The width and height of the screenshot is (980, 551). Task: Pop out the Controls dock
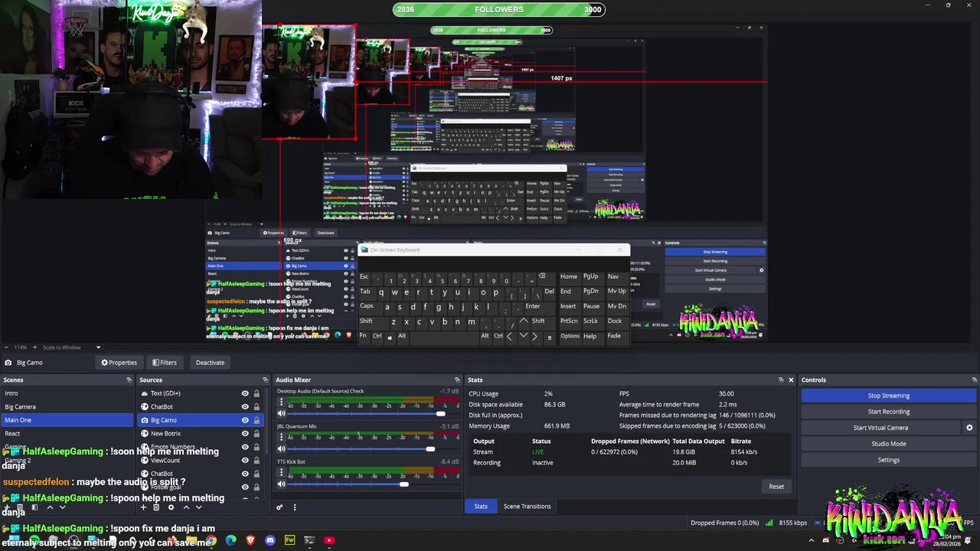click(974, 380)
